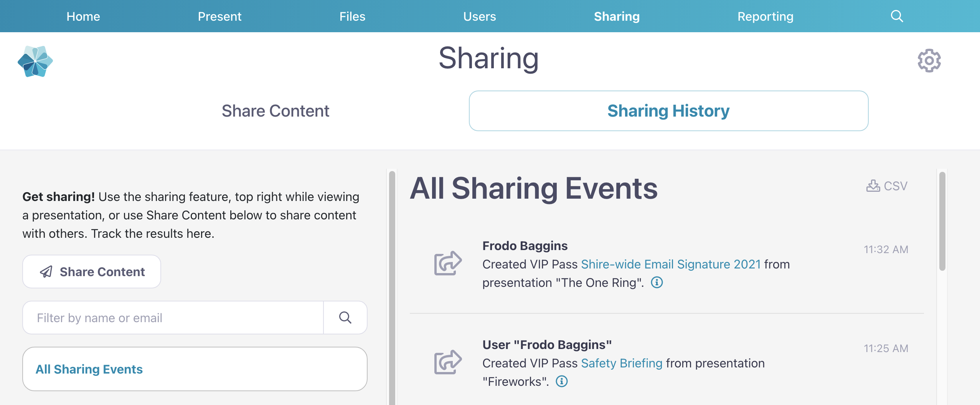Open the Users section
980x405 pixels.
[x=480, y=16]
